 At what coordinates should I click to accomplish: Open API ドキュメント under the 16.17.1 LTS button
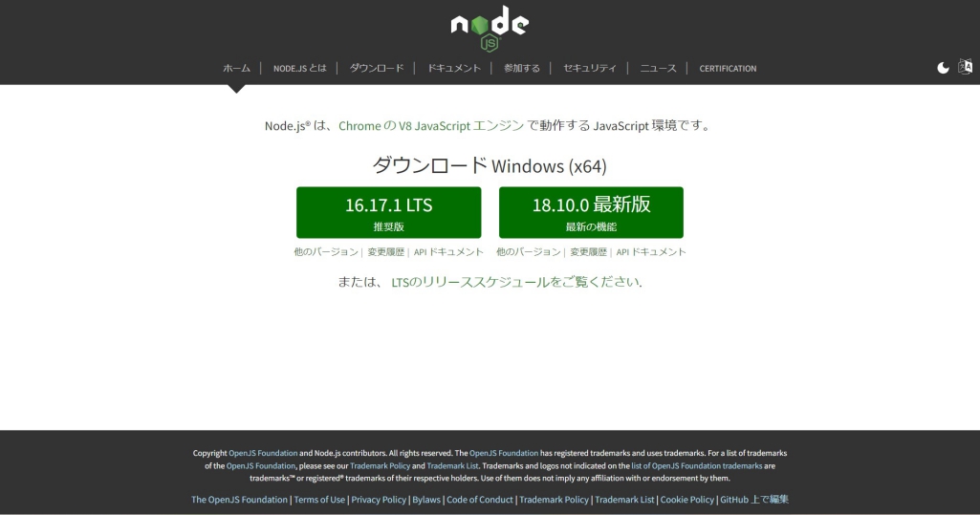point(448,251)
